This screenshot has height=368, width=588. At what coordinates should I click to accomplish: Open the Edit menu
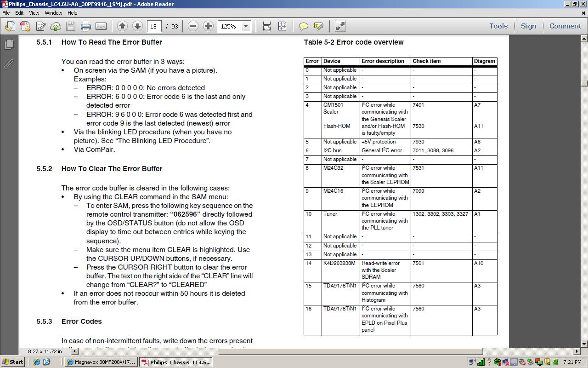[x=19, y=13]
